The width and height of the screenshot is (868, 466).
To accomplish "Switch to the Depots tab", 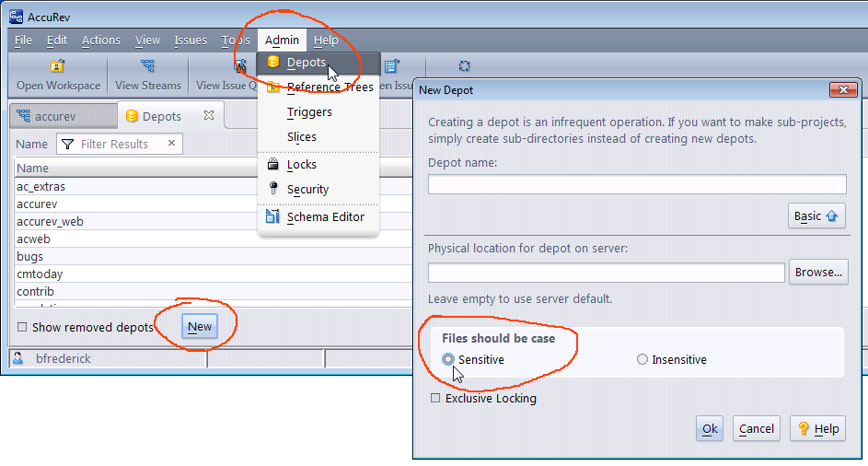I will pos(170,116).
